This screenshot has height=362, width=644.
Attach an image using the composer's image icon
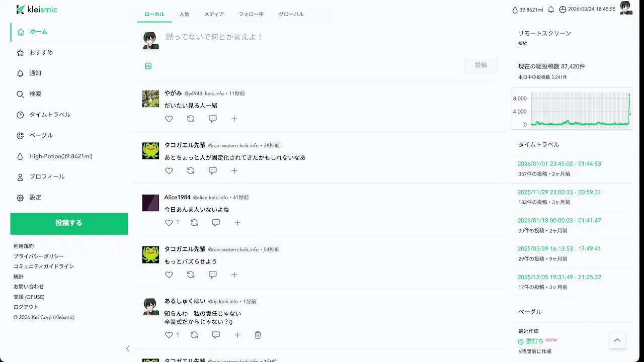(x=148, y=66)
